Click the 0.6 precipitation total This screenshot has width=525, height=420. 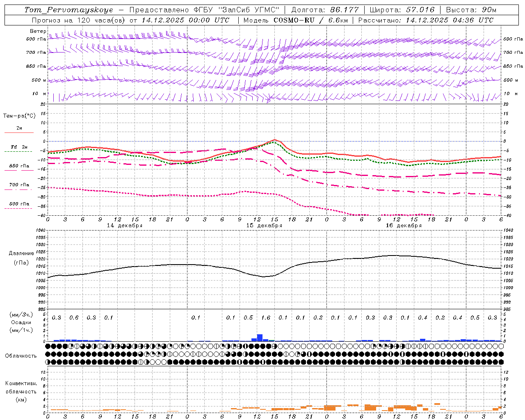(x=74, y=317)
